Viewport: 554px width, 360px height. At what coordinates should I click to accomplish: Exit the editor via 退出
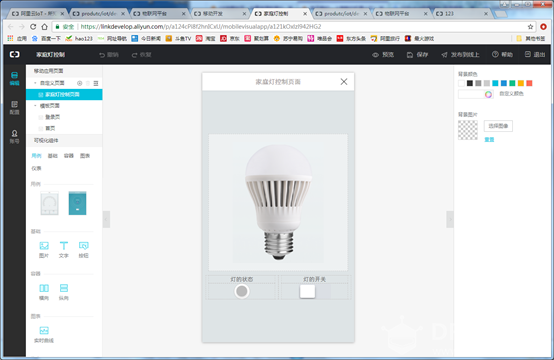point(535,54)
